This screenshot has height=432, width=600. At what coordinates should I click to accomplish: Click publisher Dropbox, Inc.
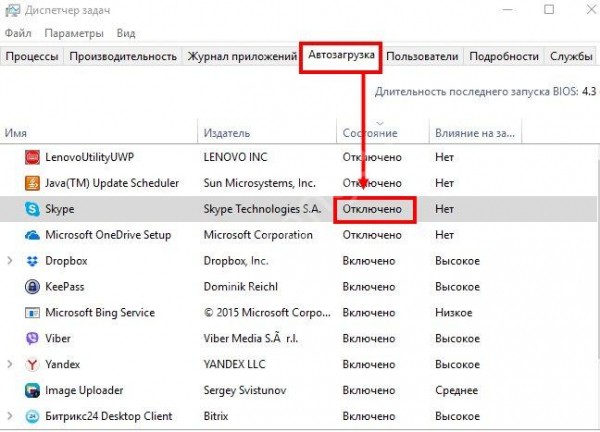pos(236,261)
